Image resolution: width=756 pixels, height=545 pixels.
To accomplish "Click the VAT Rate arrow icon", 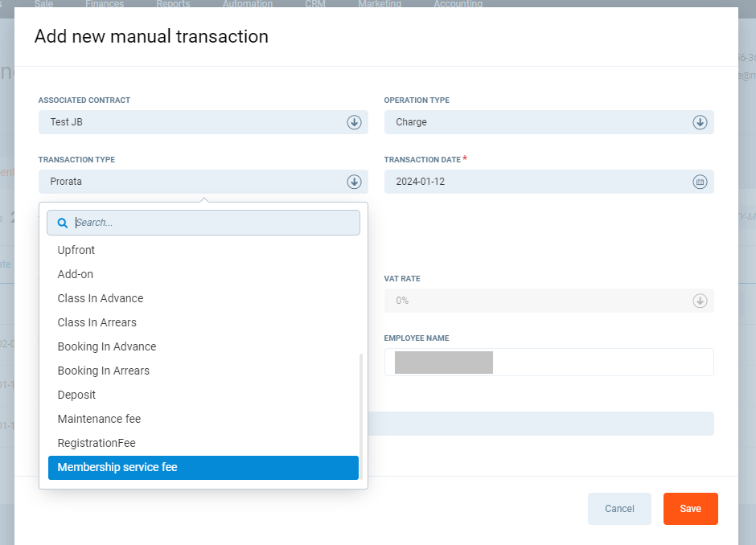I will (x=700, y=301).
